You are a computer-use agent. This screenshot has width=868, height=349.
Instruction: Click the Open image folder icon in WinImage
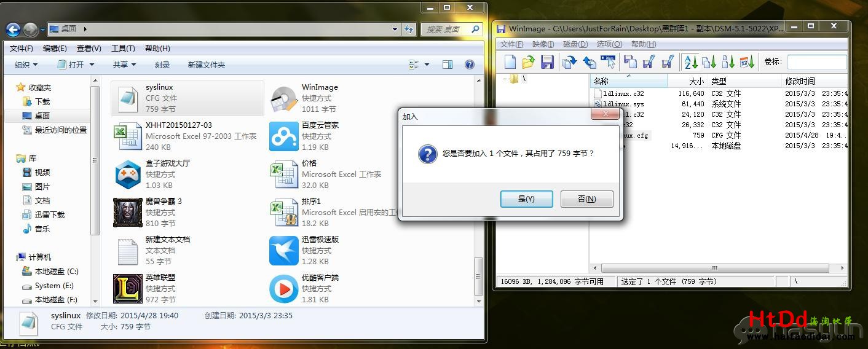(x=528, y=62)
